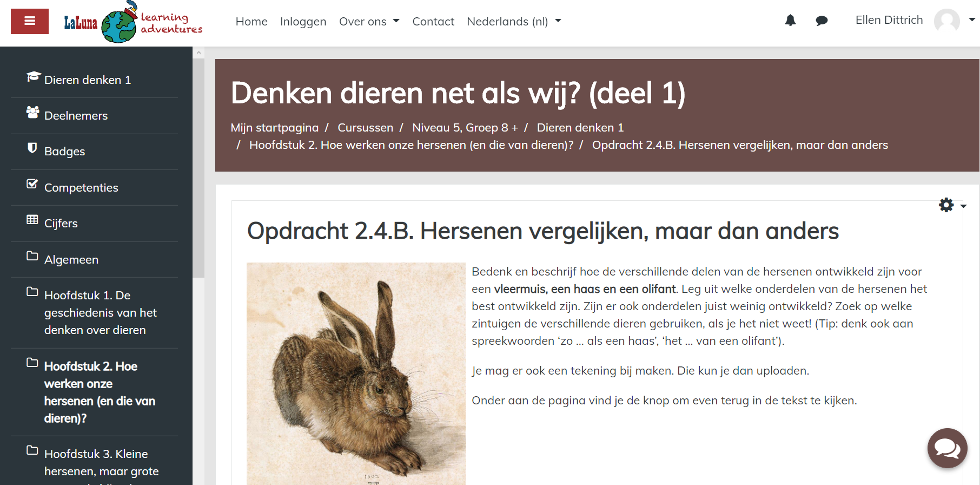Expand the arrow beside the gear icon
Image resolution: width=980 pixels, height=485 pixels.
point(963,206)
